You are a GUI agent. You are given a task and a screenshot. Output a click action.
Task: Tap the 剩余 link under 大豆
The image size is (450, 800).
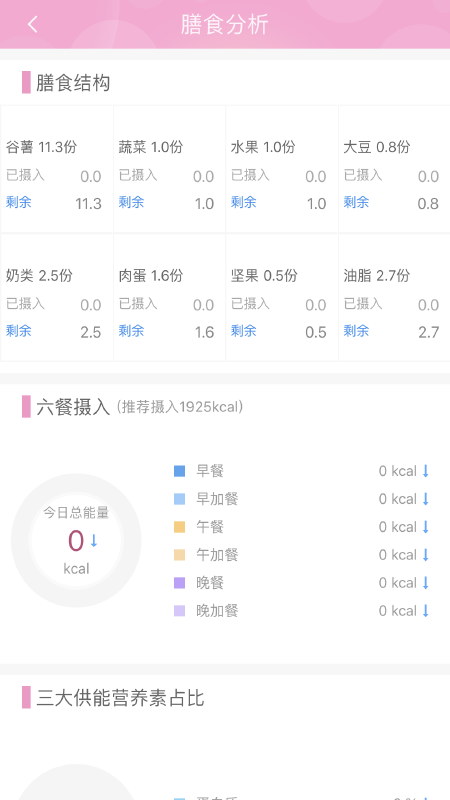[356, 202]
